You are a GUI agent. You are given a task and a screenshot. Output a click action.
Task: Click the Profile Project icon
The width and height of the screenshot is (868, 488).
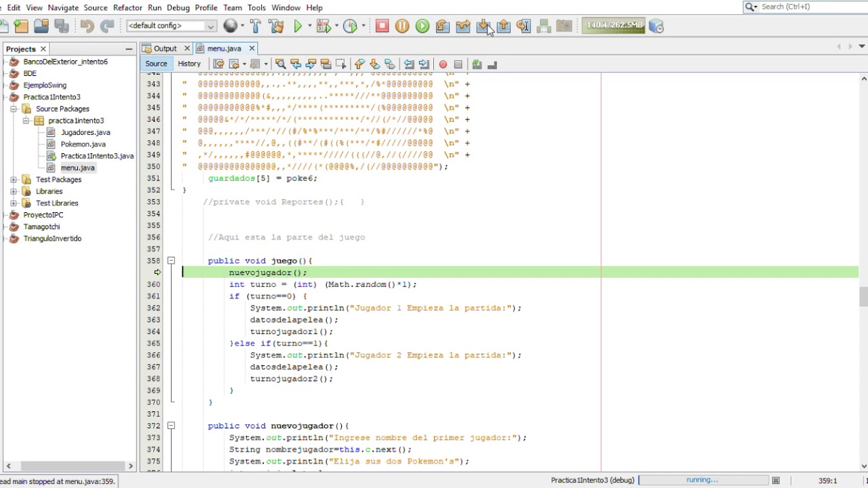[350, 26]
